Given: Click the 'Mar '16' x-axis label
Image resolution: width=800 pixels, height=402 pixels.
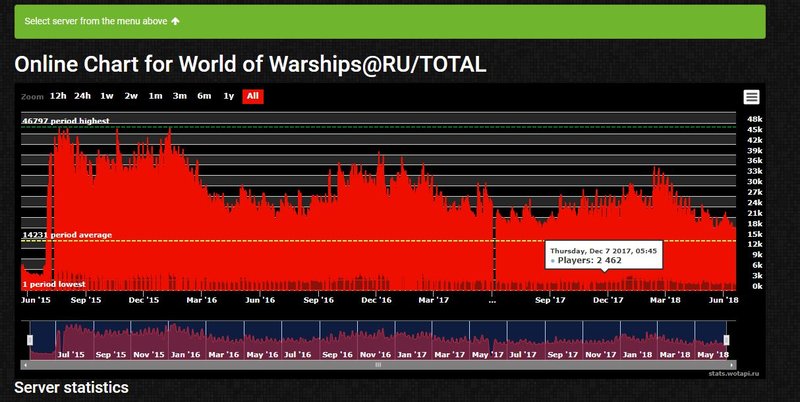Looking at the screenshot, I should [x=202, y=300].
